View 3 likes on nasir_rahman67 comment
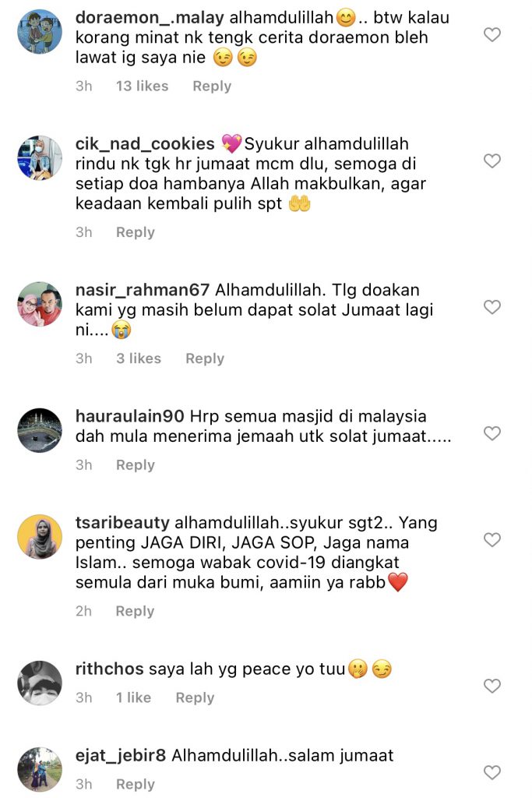 [x=139, y=358]
